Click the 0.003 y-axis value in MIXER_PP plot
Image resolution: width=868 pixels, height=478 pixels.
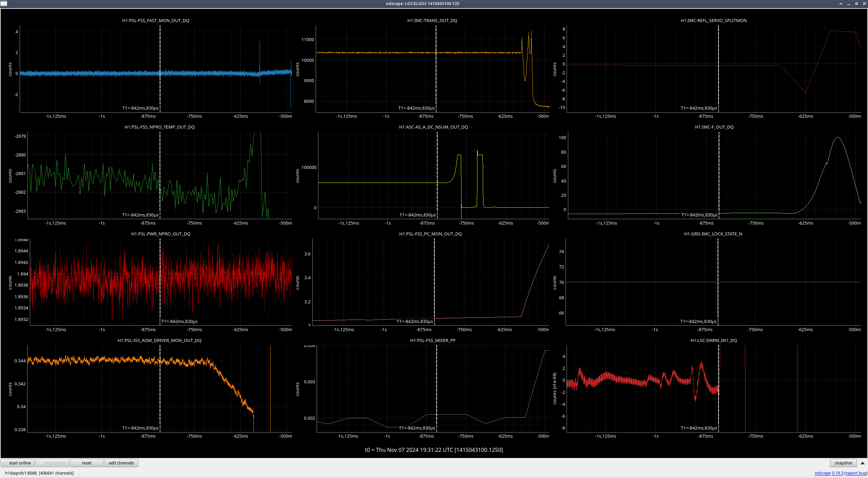point(310,382)
